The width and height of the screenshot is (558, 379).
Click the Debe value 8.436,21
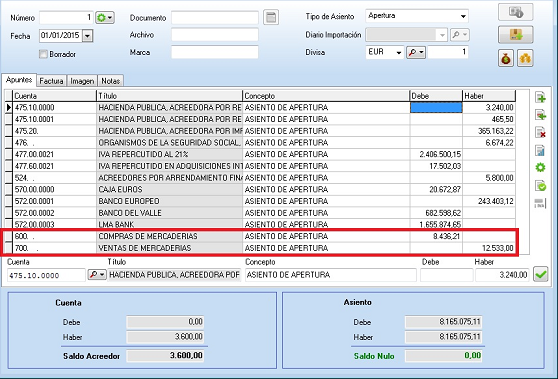click(x=446, y=236)
